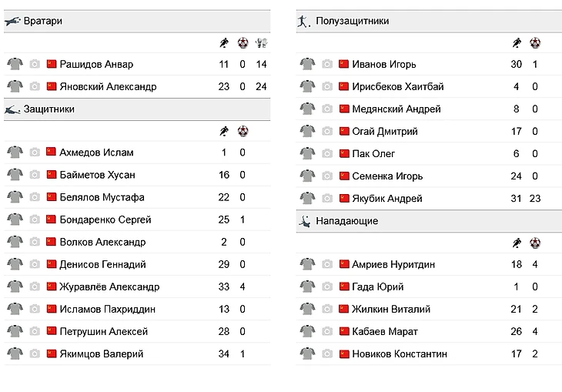Image resolution: width=562 pixels, height=392 pixels.
Task: Click the goals ball icon in Нападающие header
Action: coord(535,243)
